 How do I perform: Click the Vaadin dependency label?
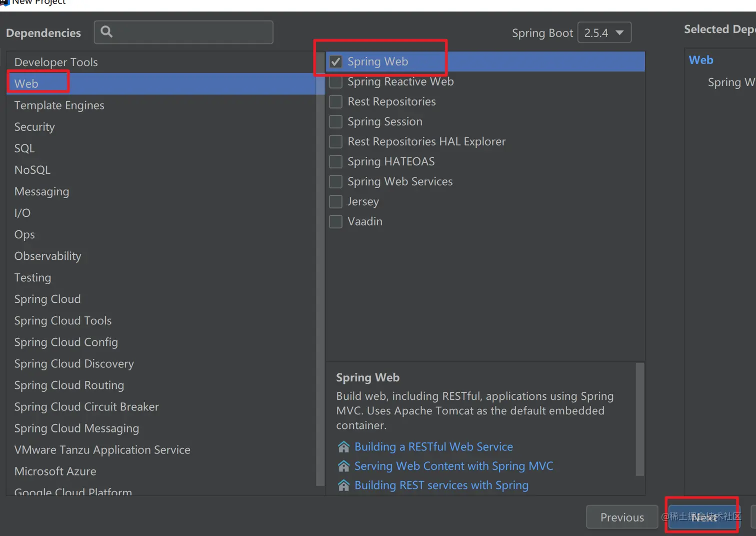(365, 222)
